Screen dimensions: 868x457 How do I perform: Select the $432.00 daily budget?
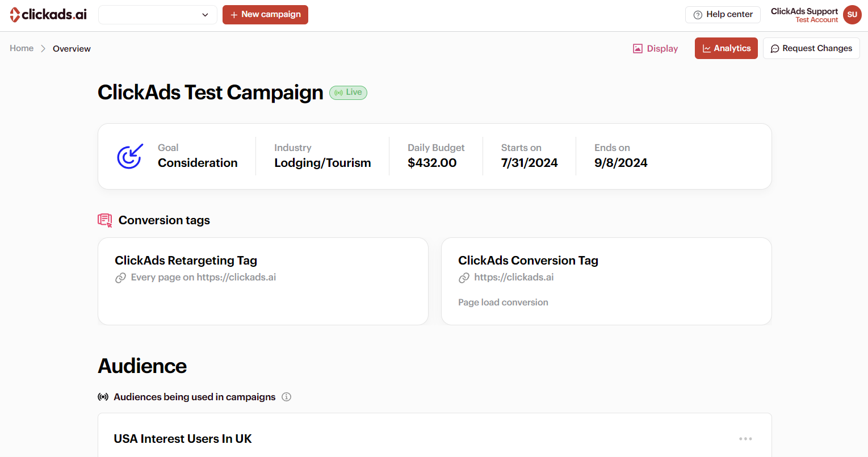pos(432,163)
